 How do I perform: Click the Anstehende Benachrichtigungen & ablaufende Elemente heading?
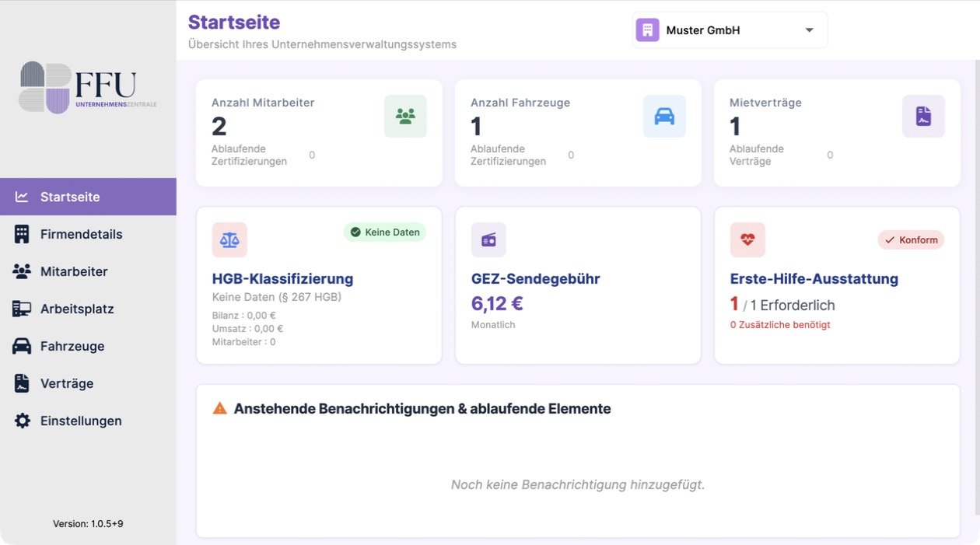[422, 408]
